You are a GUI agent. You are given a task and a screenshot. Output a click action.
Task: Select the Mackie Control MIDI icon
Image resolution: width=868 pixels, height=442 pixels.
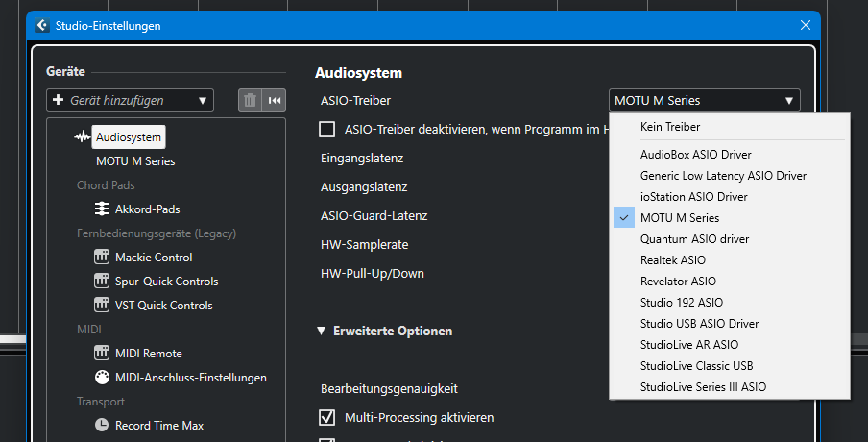click(x=102, y=258)
